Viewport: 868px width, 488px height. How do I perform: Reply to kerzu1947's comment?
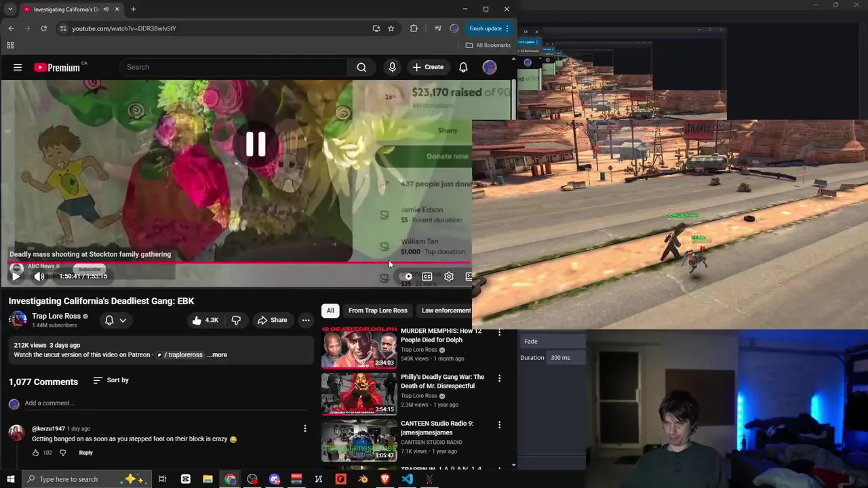[x=85, y=453]
